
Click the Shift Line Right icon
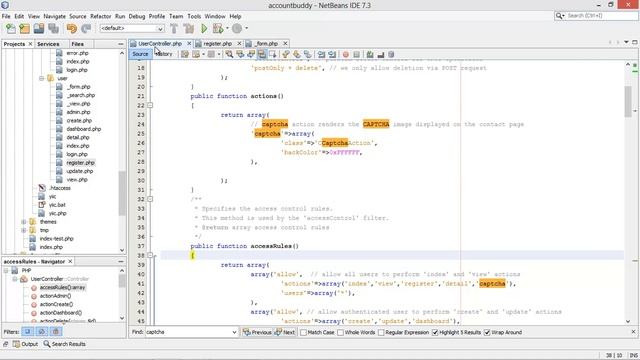tap(332, 54)
